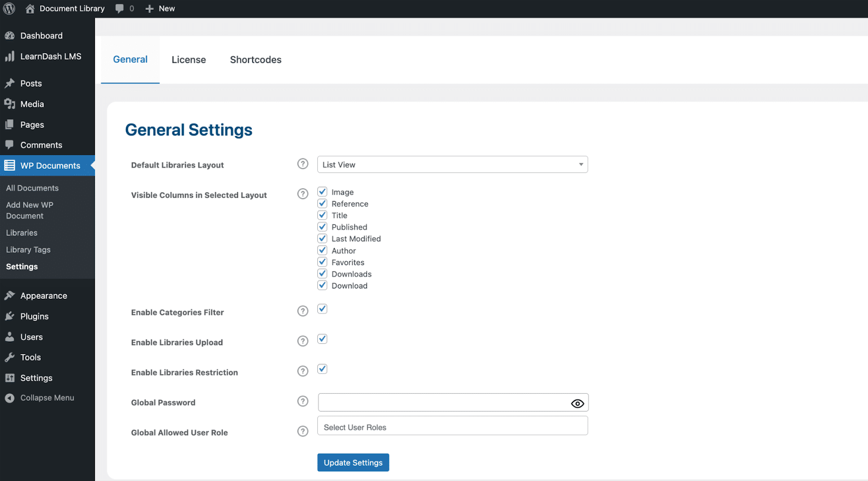Click the General Settings heading text
This screenshot has width=868, height=481.
pos(189,130)
